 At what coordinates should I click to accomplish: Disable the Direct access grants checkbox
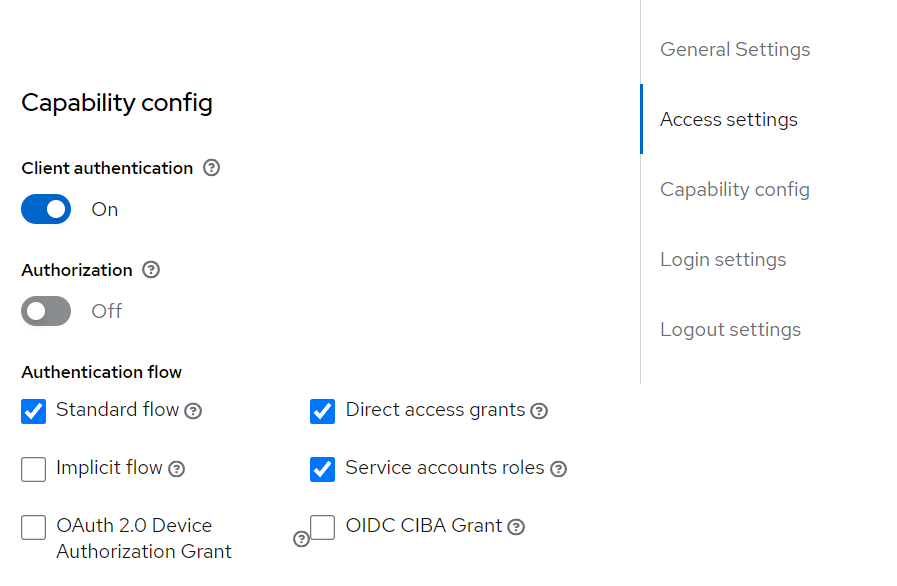click(323, 411)
